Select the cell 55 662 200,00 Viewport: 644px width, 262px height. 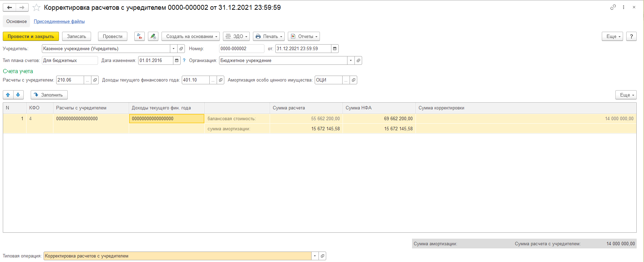tap(306, 119)
